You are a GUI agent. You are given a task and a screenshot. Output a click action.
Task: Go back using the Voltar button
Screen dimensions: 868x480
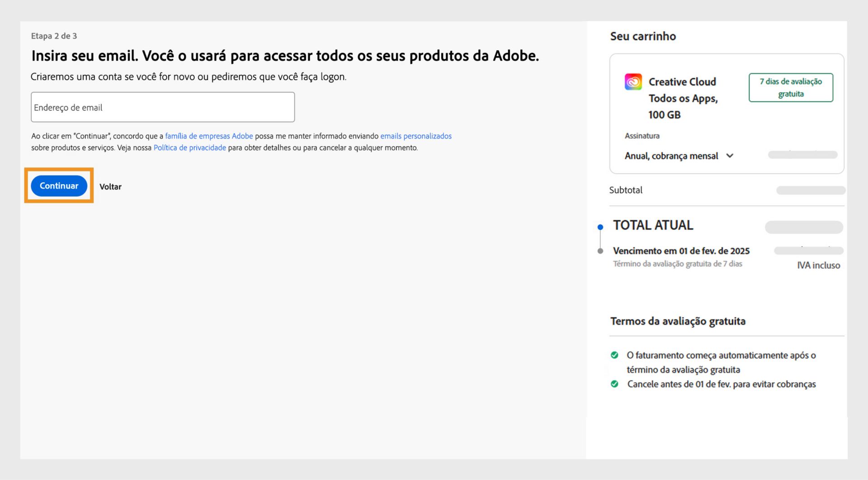(110, 187)
